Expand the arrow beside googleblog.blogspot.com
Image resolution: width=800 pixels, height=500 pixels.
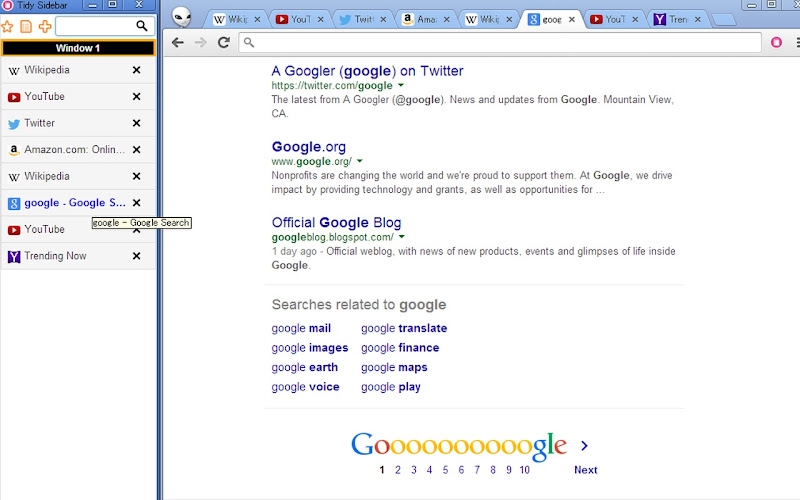click(x=402, y=237)
